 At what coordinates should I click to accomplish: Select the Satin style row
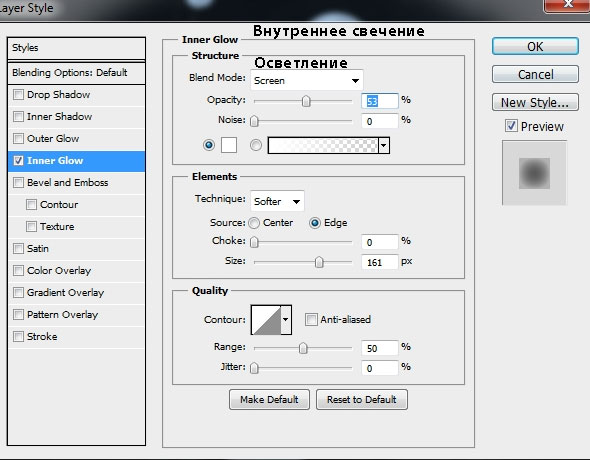point(76,249)
